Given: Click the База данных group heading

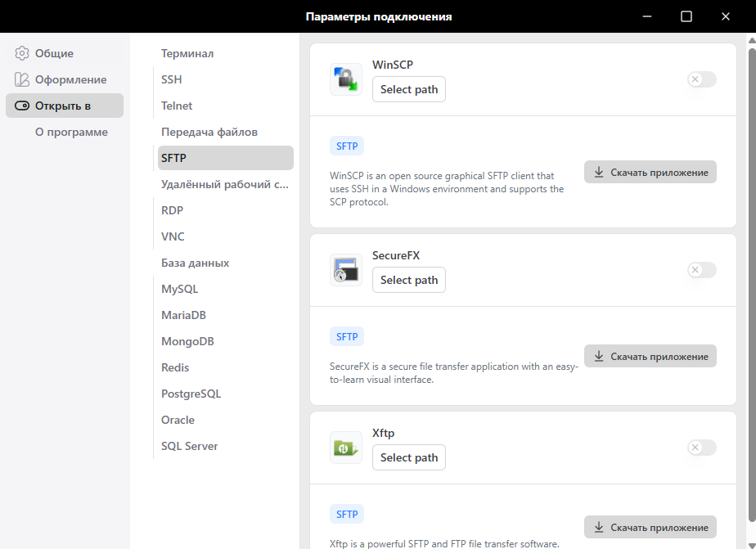Looking at the screenshot, I should pos(195,263).
